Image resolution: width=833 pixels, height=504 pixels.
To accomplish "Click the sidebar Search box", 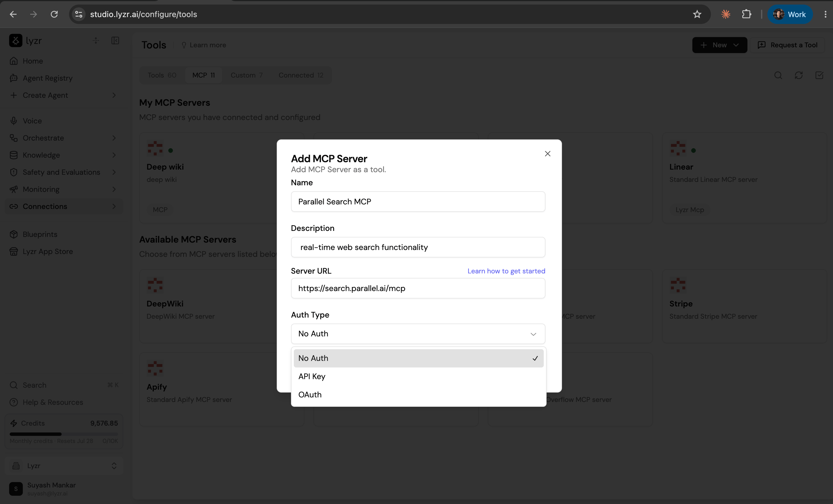I will pyautogui.click(x=64, y=385).
